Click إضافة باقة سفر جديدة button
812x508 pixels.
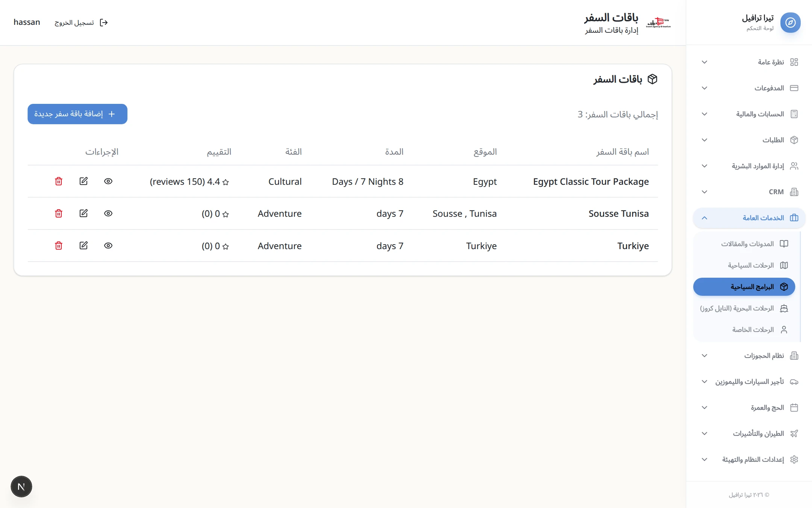coord(77,114)
